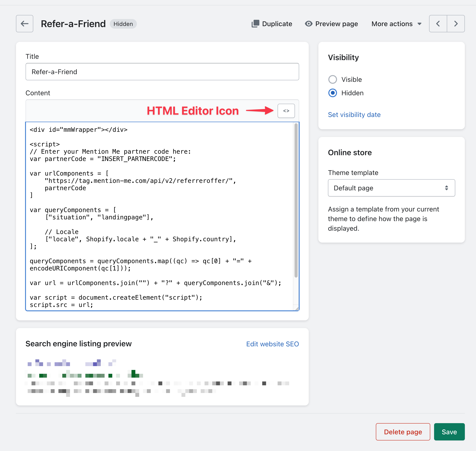476x451 pixels.
Task: Click the Visibility card heading
Action: (x=343, y=57)
